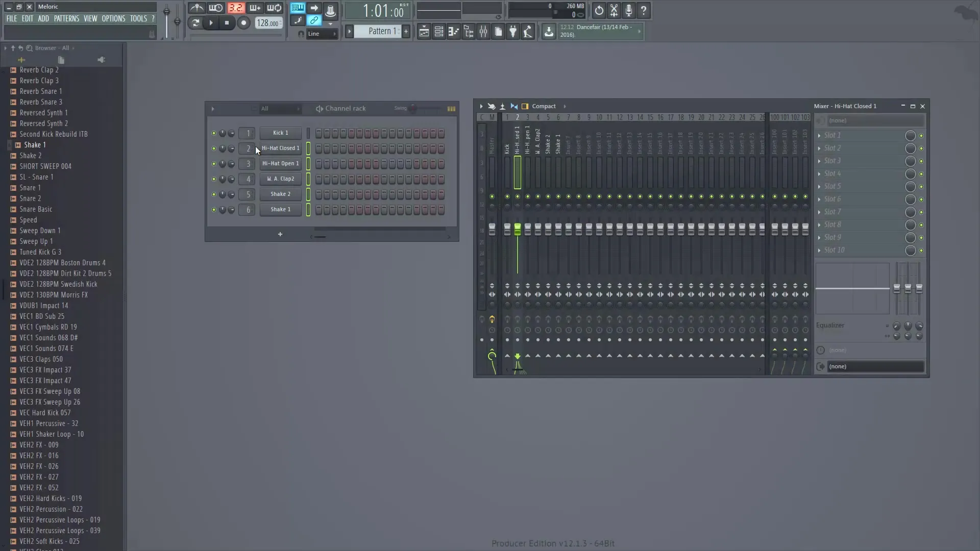Open the Compact mixer layout menu
Image resolution: width=980 pixels, height=551 pixels.
pos(544,106)
